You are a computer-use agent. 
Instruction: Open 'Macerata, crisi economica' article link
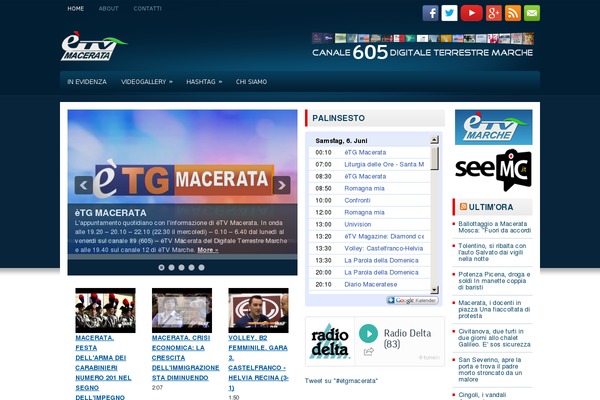[x=186, y=358]
